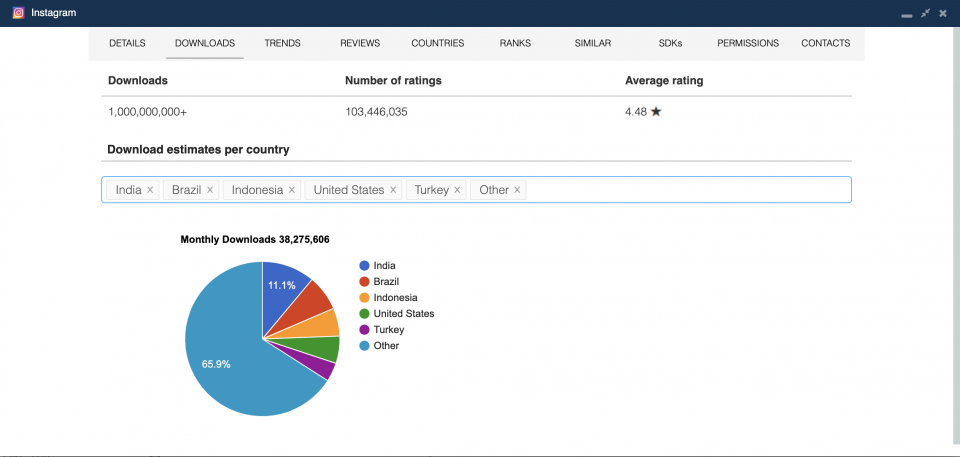Click the Brazil legend red dot
Image resolution: width=960 pixels, height=457 pixels.
click(x=364, y=282)
